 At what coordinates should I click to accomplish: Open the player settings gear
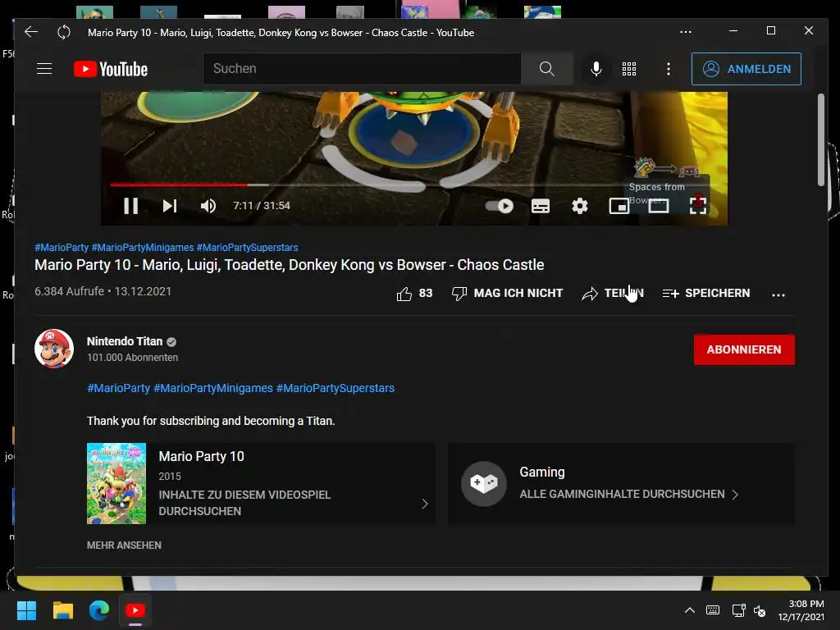coord(580,206)
